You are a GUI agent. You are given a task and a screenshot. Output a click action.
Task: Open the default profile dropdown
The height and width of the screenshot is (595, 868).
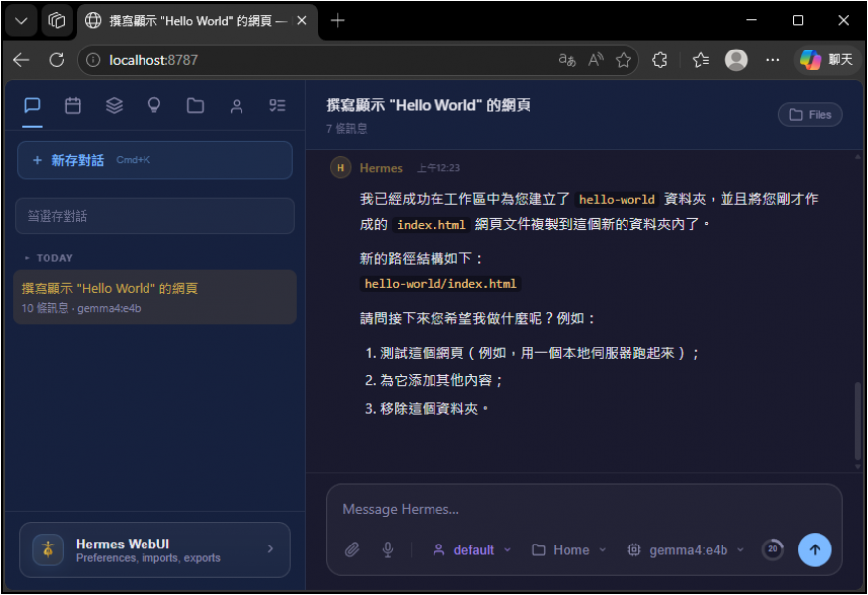pyautogui.click(x=472, y=550)
